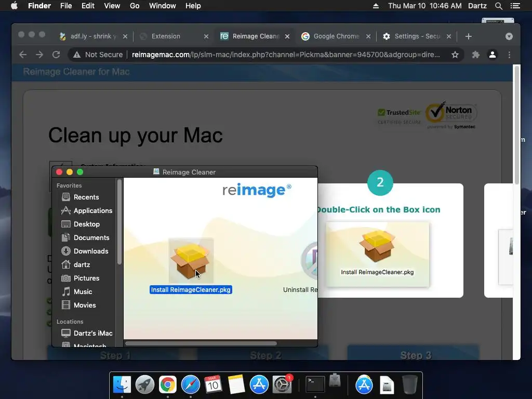Open Calendar from the Dock
This screenshot has height=399, width=532.
213,385
